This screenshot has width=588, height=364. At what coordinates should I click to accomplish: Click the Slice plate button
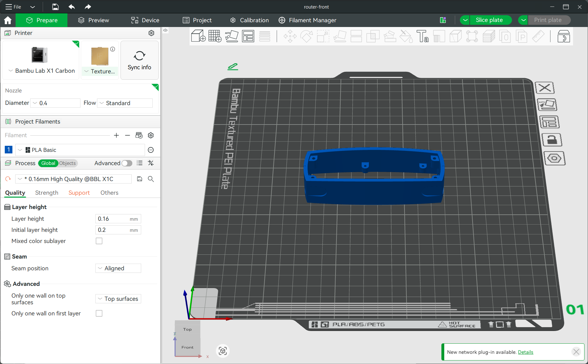491,20
